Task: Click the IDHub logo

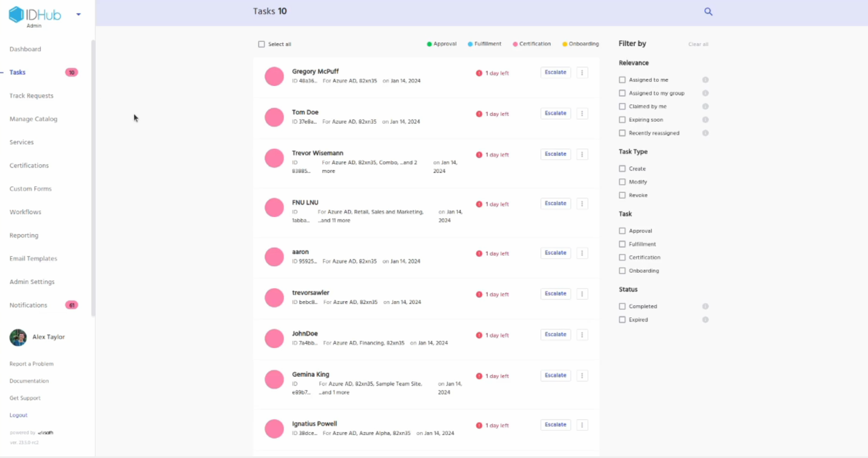Action: (35, 15)
